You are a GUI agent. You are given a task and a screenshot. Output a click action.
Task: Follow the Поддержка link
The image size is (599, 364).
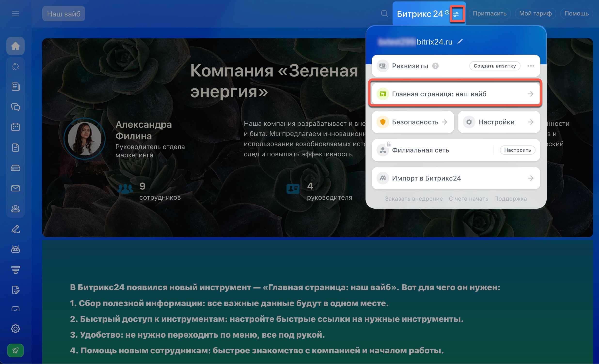pos(510,199)
